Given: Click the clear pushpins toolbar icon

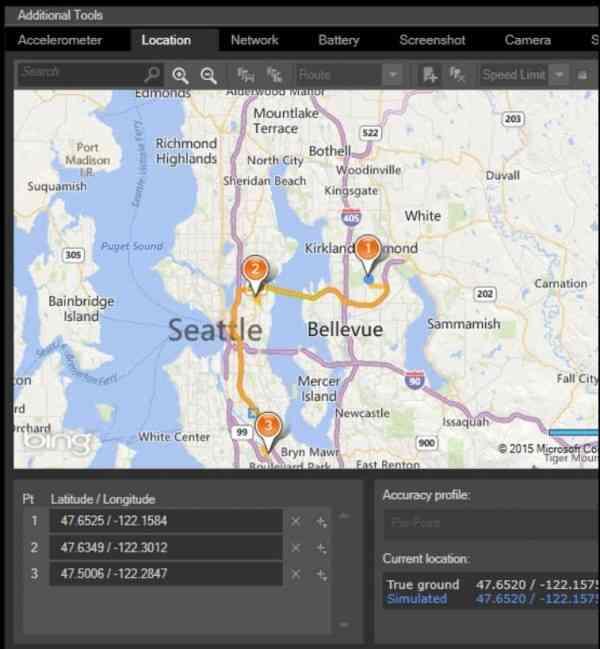Looking at the screenshot, I should tap(456, 75).
